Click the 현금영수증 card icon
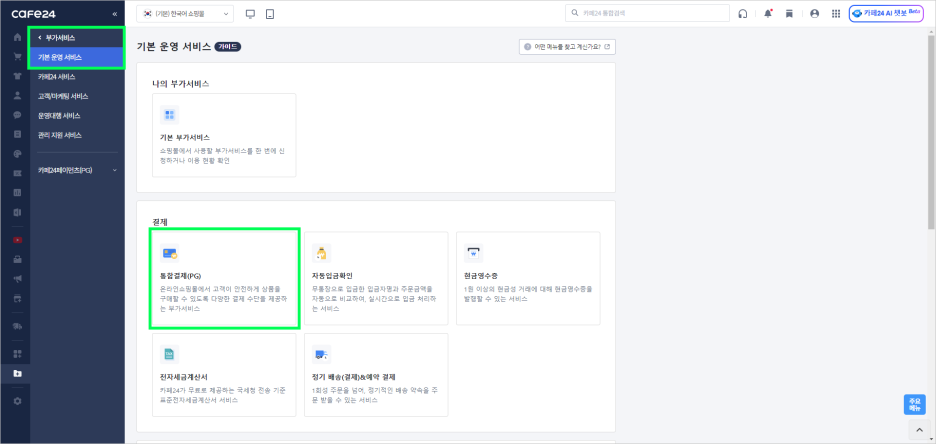Screen dimensions: 936x444 (473, 253)
